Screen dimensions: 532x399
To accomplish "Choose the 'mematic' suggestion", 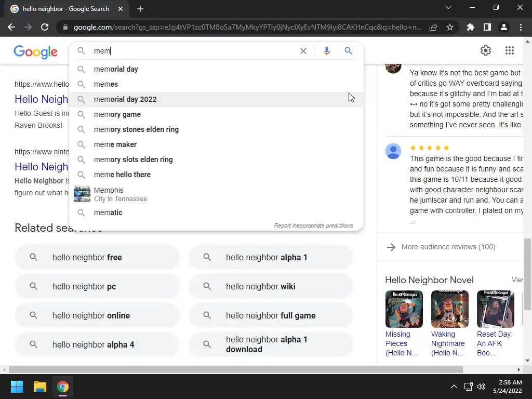I will pyautogui.click(x=216, y=212).
